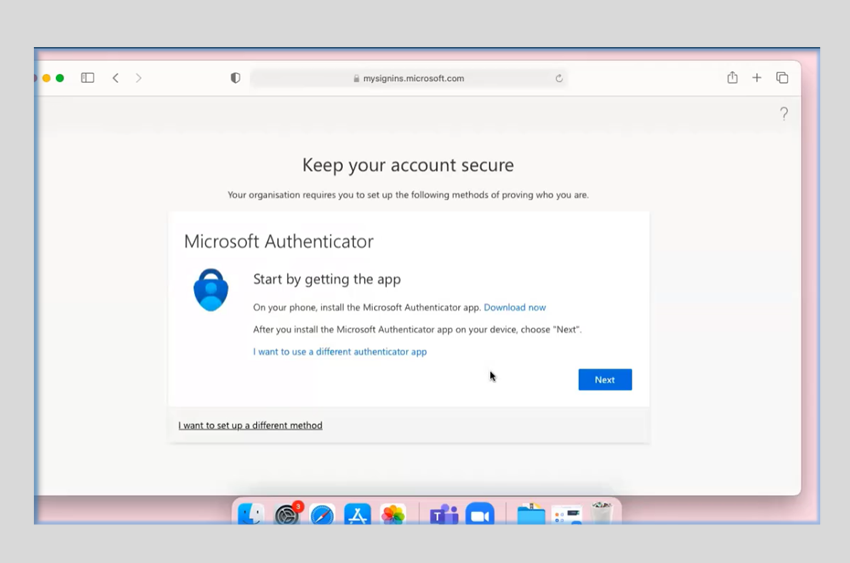
Task: Toggle the Safari sidebar icon
Action: tap(87, 78)
